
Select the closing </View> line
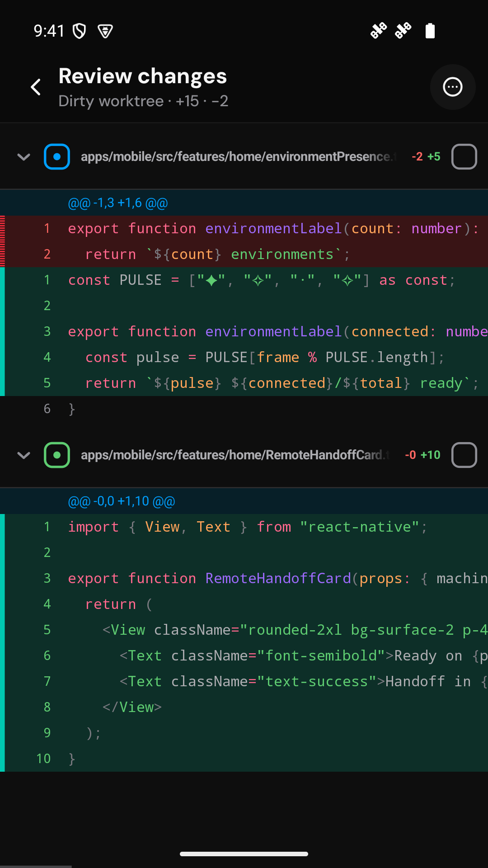pyautogui.click(x=244, y=707)
